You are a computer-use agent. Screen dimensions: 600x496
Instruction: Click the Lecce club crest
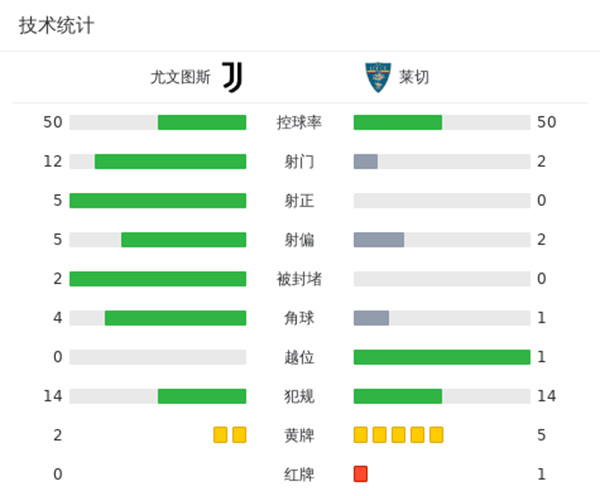coord(376,77)
